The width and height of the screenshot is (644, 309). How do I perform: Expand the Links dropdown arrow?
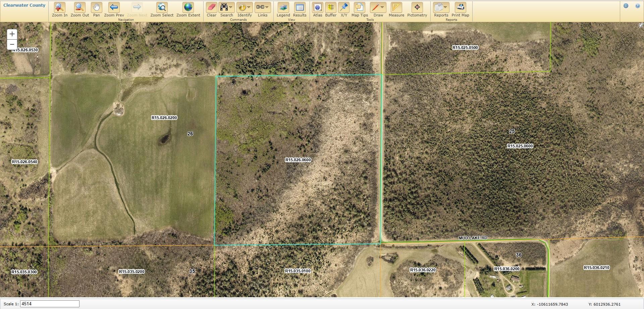267,7
